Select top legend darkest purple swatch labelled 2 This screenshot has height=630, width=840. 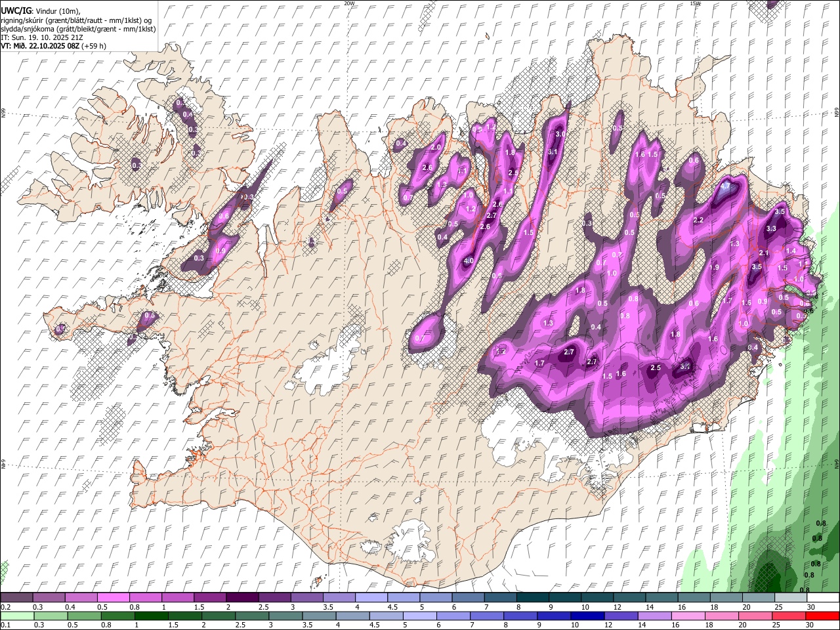coord(241,598)
